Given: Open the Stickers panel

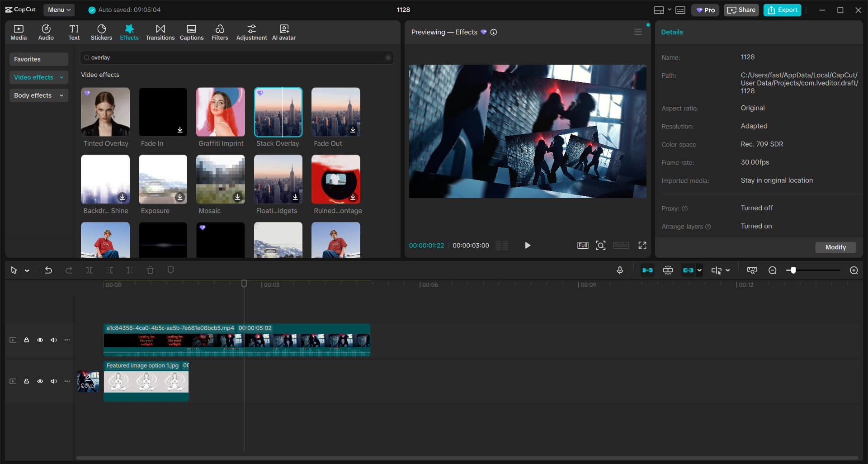Looking at the screenshot, I should click(x=101, y=32).
